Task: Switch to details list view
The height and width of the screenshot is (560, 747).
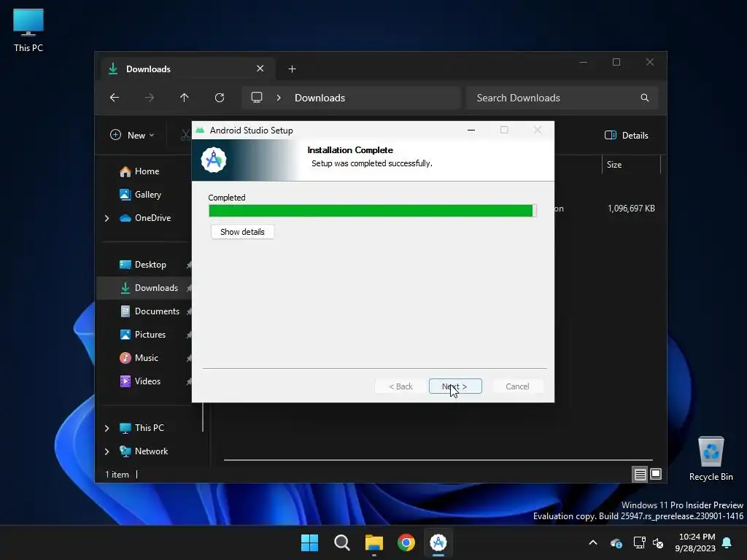Action: (640, 474)
